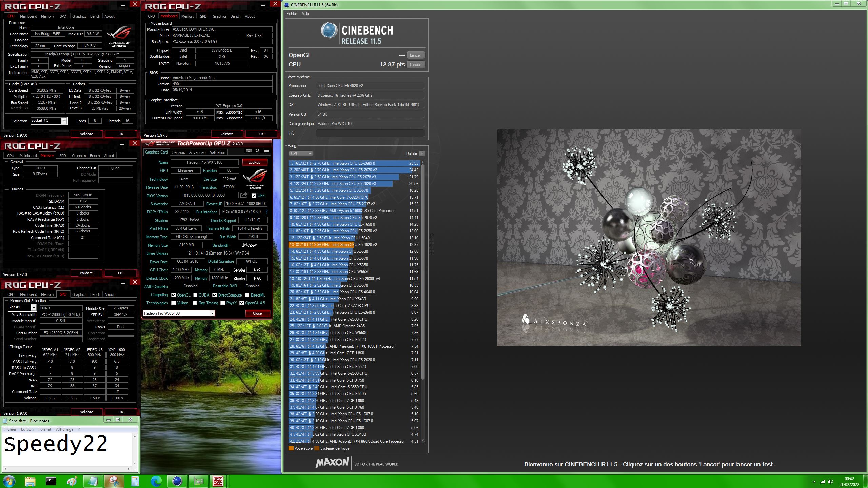
Task: Click the GPU-Z refresh icon
Action: (x=257, y=150)
